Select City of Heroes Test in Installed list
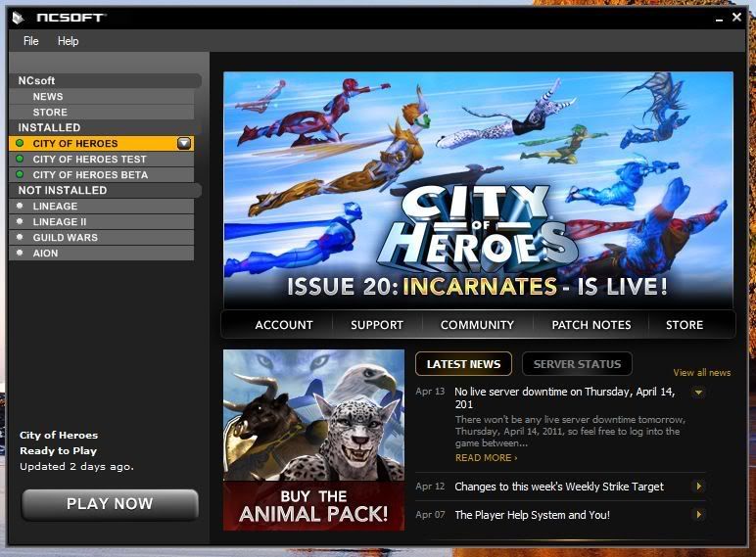 click(101, 159)
